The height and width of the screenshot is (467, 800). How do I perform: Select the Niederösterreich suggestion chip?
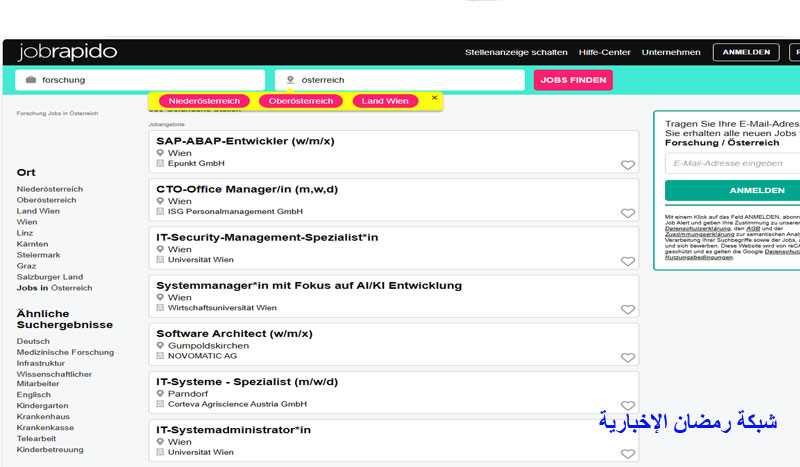click(204, 101)
